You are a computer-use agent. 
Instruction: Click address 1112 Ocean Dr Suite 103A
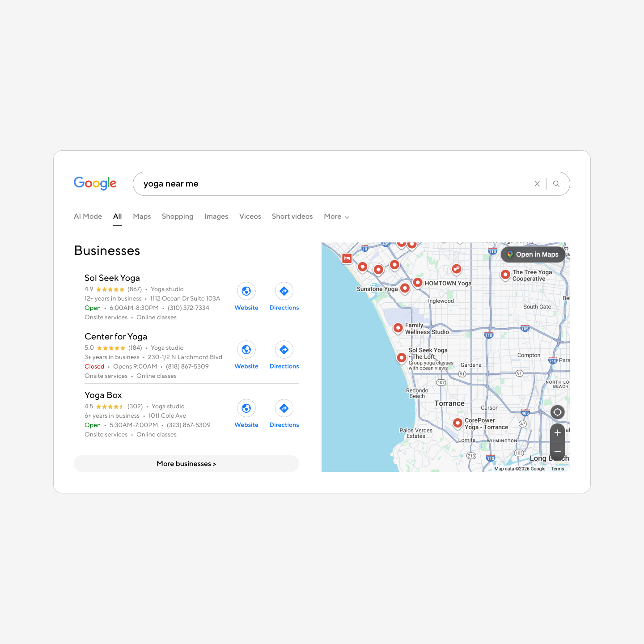[185, 298]
